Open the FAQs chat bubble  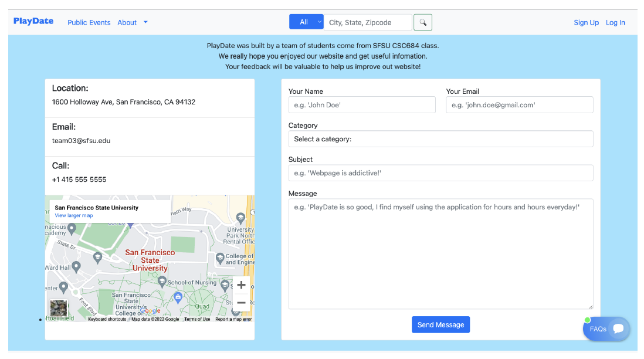pos(606,328)
